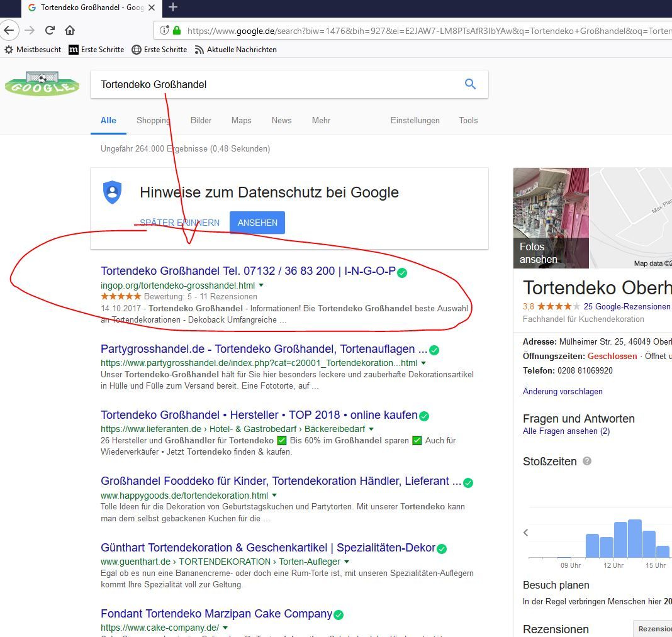The width and height of the screenshot is (672, 637).
Task: Click the green badge beside Günthart result
Action: point(442,549)
